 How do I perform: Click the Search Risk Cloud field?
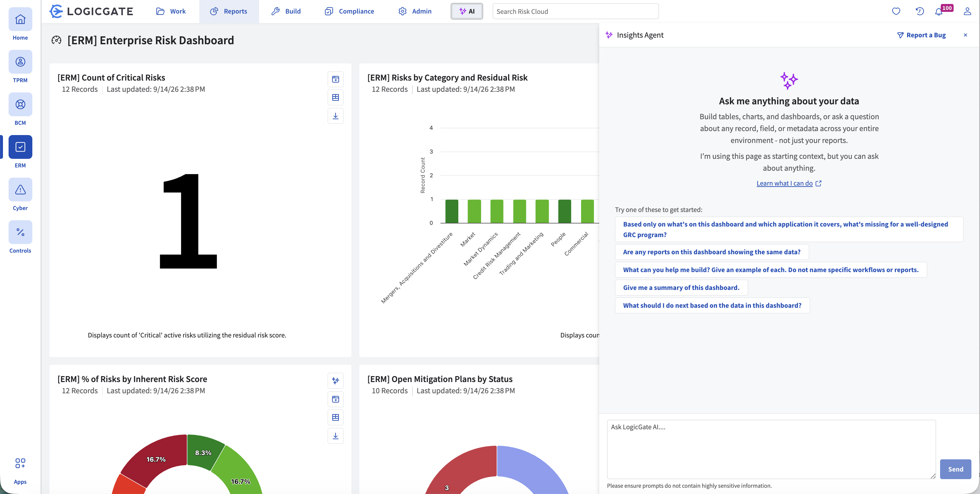click(x=575, y=12)
